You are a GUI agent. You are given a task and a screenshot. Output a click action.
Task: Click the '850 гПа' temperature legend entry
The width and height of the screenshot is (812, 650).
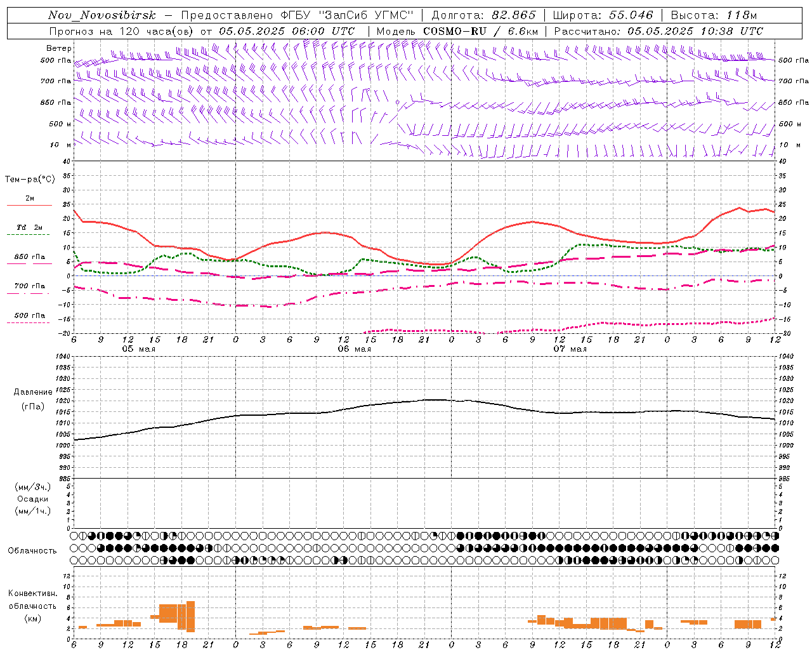click(x=30, y=257)
